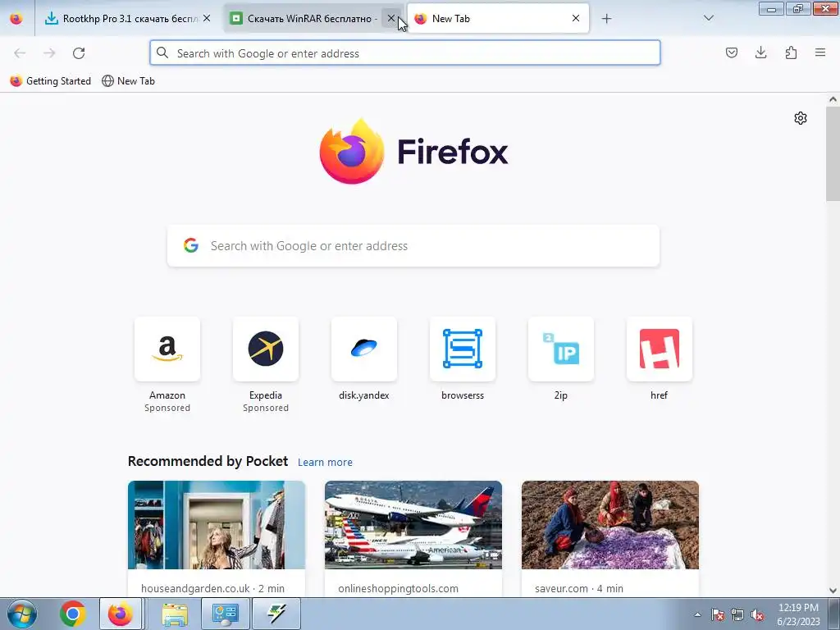840x630 pixels.
Task: Focus the address bar field
Action: point(405,53)
